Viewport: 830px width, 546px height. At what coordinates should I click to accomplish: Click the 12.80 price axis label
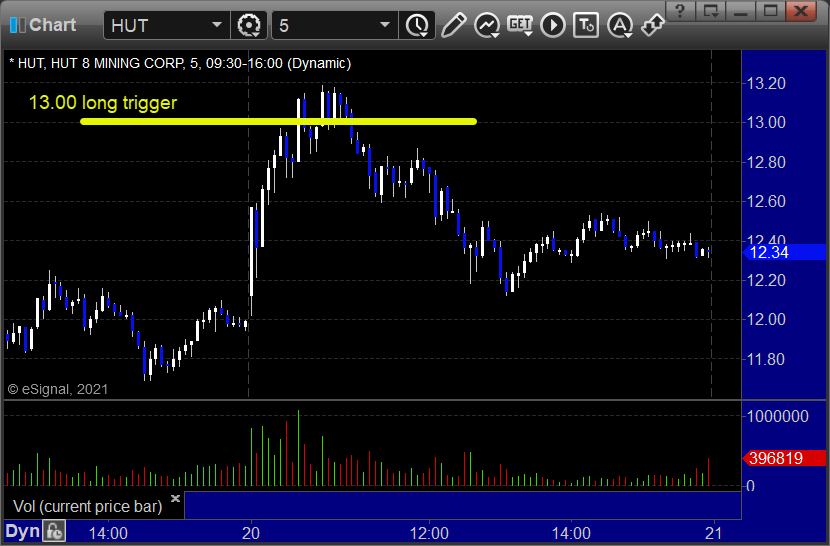766,162
